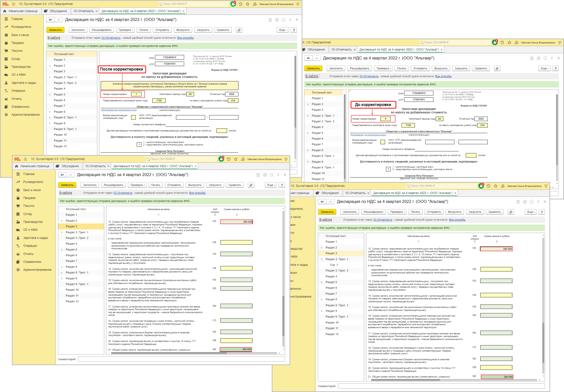Click Заполнить in the 'До корректировки' window
Image resolution: width=564 pixels, height=392 pixels.
336,68
